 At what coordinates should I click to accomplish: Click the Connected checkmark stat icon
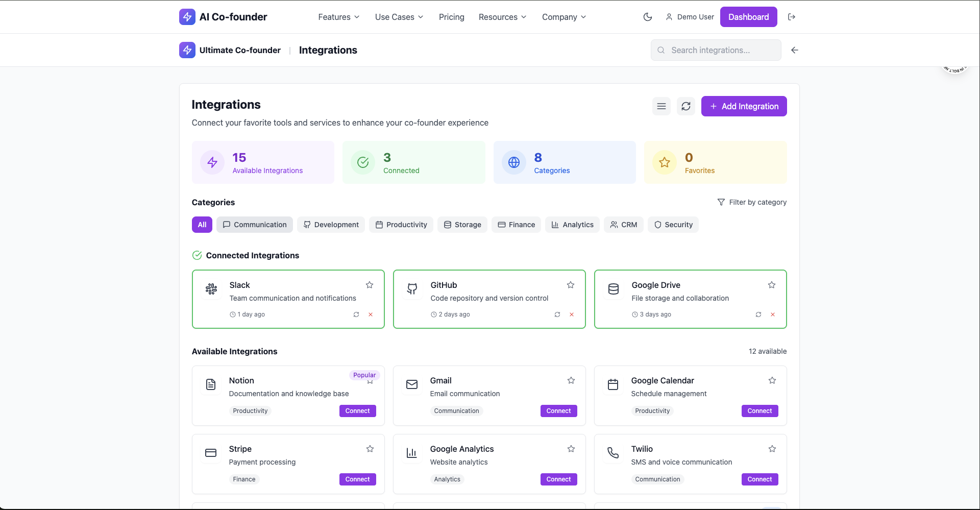[x=363, y=162]
